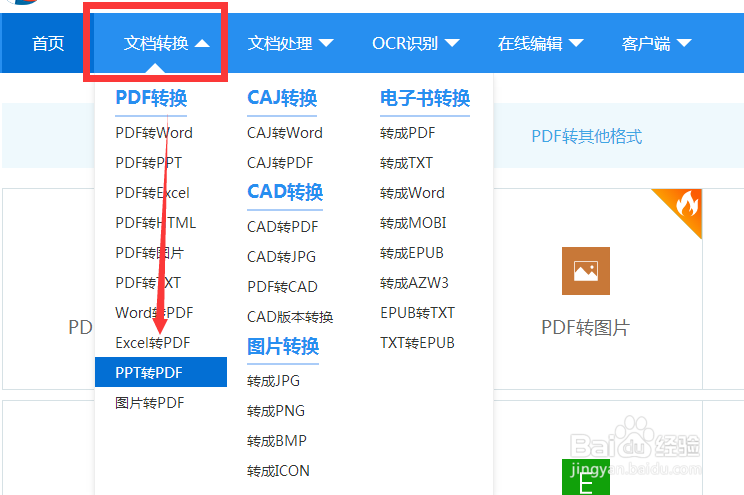
Task: Open the PDF转其他格式 section link
Action: tap(586, 137)
